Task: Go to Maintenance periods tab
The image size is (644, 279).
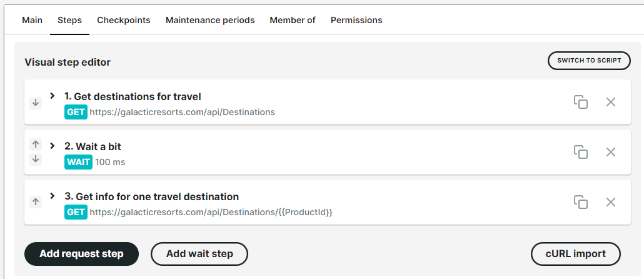Action: tap(210, 20)
